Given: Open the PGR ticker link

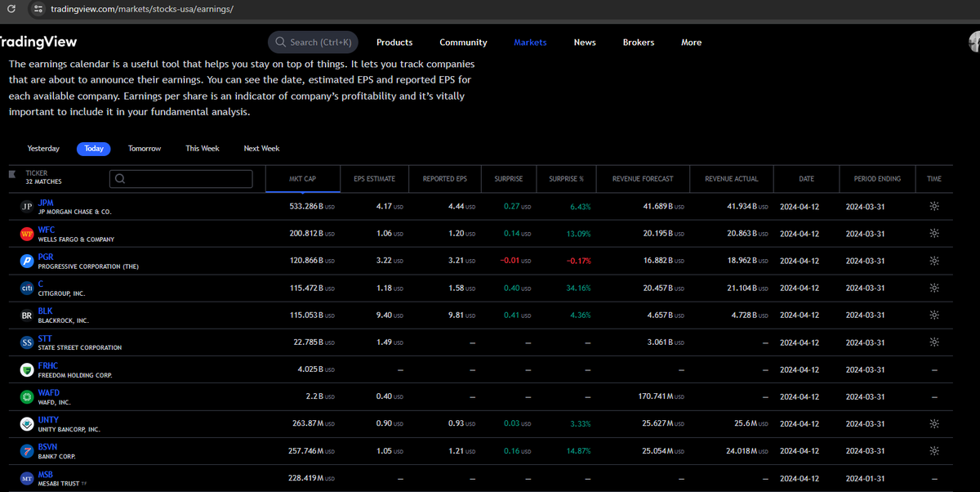Looking at the screenshot, I should [46, 257].
